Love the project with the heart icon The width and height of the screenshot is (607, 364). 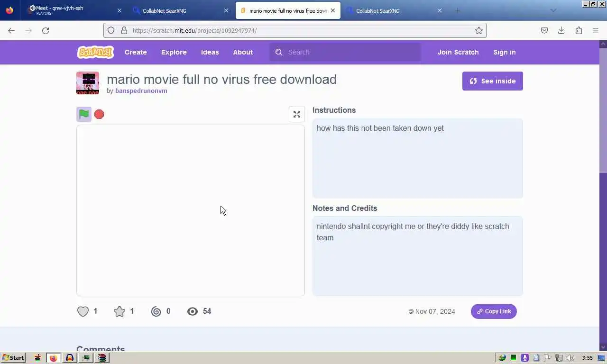tap(83, 311)
